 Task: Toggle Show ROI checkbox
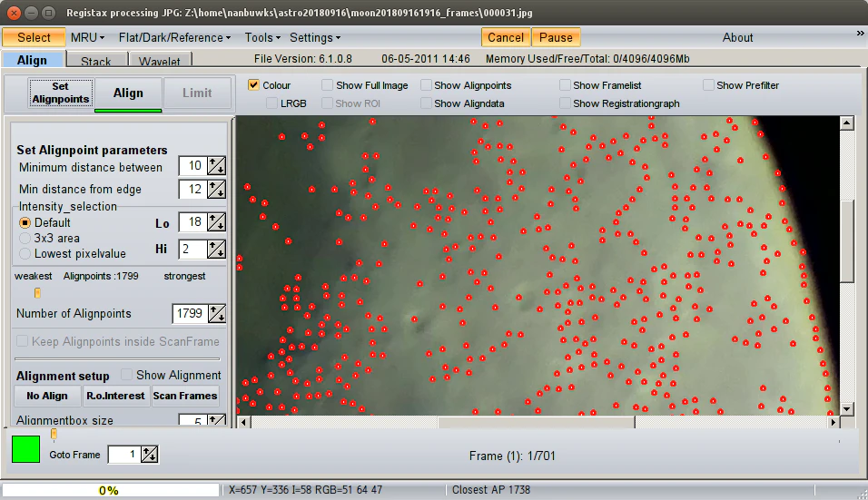pos(327,103)
